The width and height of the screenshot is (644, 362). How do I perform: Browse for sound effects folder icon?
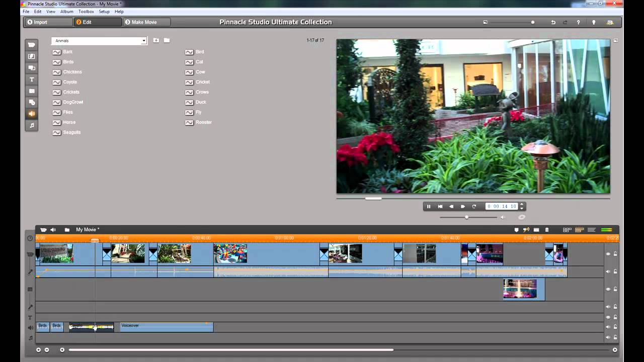167,41
